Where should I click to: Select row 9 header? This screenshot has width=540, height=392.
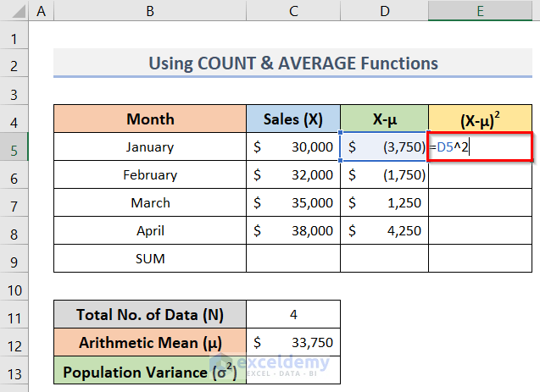(14, 258)
